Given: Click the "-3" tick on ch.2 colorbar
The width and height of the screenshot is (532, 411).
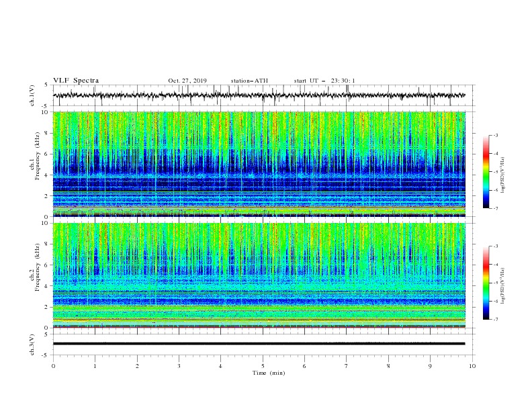Looking at the screenshot, I should (495, 246).
